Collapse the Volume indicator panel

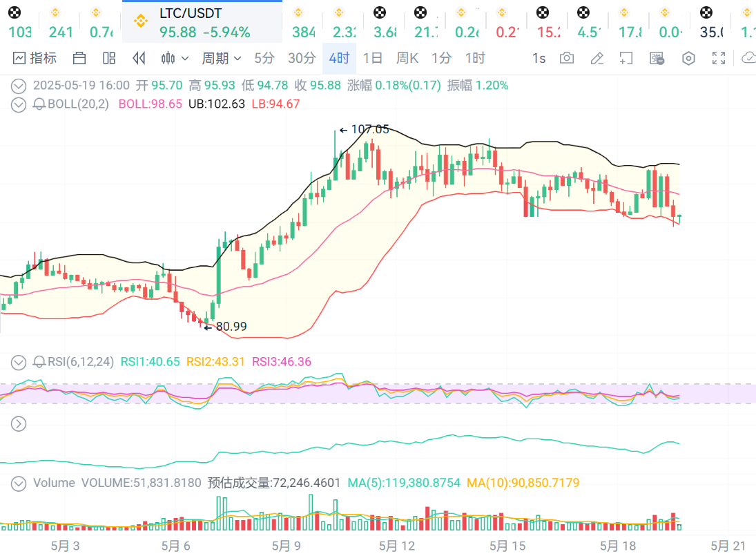click(x=19, y=483)
